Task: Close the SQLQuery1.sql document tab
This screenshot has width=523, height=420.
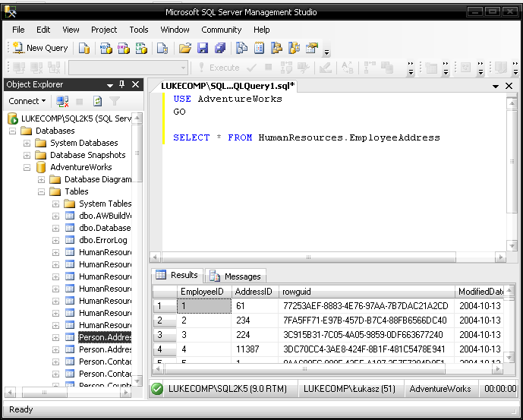Action: point(509,86)
